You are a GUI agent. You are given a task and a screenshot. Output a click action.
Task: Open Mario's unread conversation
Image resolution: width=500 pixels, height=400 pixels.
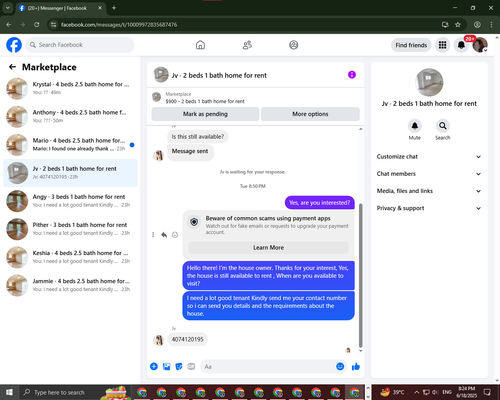click(x=70, y=145)
